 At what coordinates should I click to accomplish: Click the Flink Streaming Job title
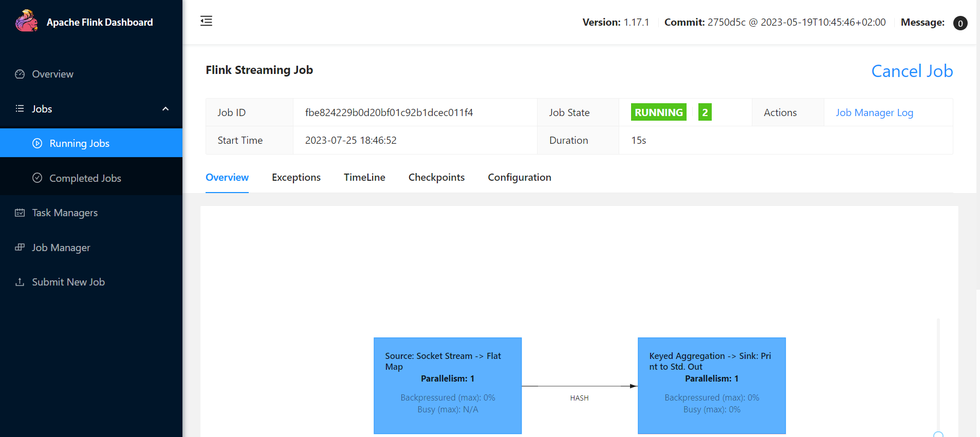pyautogui.click(x=260, y=70)
